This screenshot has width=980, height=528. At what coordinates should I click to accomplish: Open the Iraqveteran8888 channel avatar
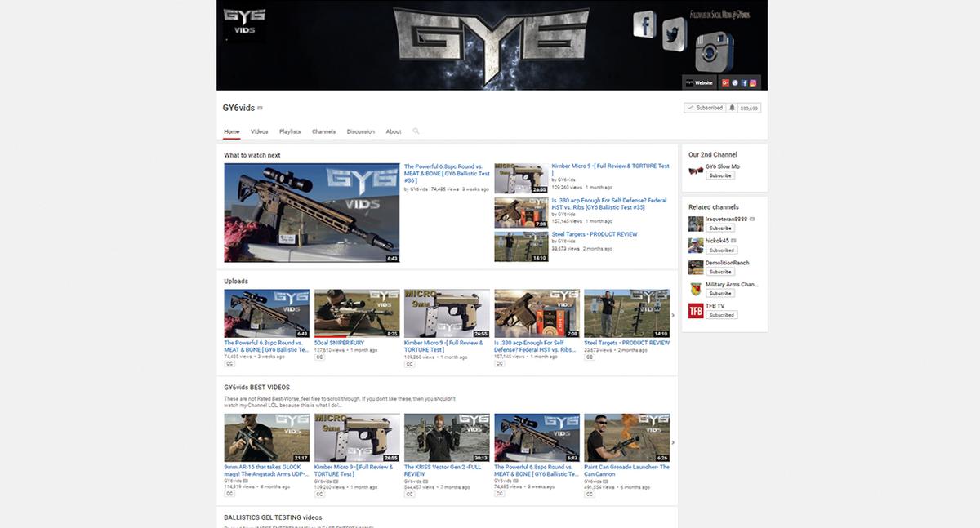click(696, 224)
